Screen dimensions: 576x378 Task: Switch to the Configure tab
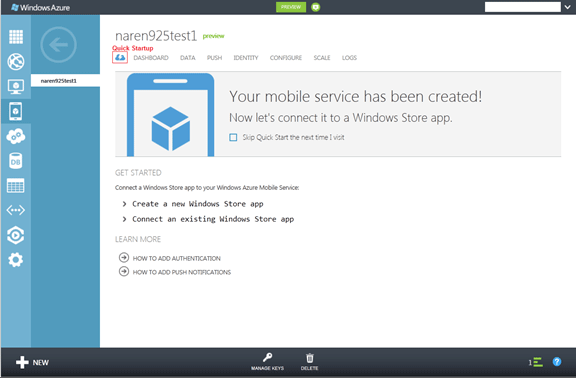click(x=286, y=58)
